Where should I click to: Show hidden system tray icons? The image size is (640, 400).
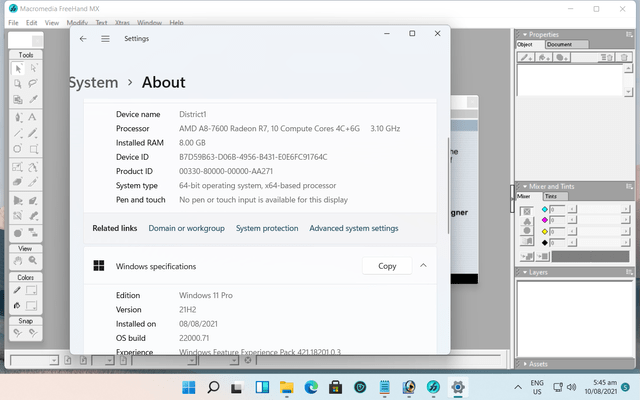click(x=518, y=387)
